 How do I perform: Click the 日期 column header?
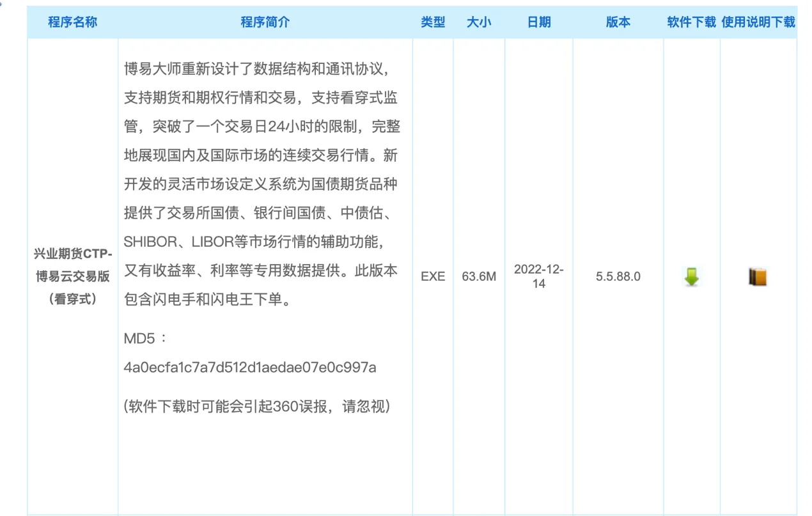539,22
